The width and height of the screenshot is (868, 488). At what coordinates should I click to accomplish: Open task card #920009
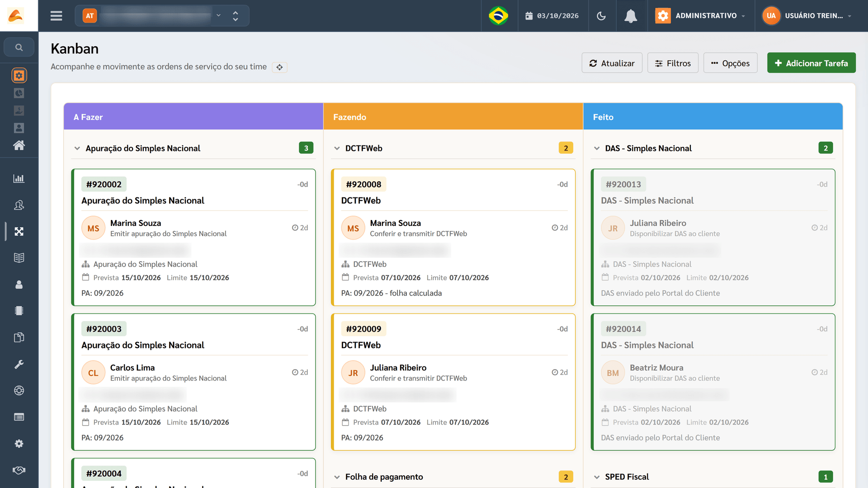pos(453,382)
